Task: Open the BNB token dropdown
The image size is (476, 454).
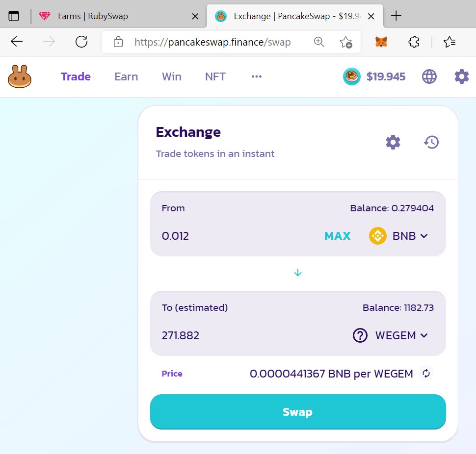Action: tap(398, 236)
